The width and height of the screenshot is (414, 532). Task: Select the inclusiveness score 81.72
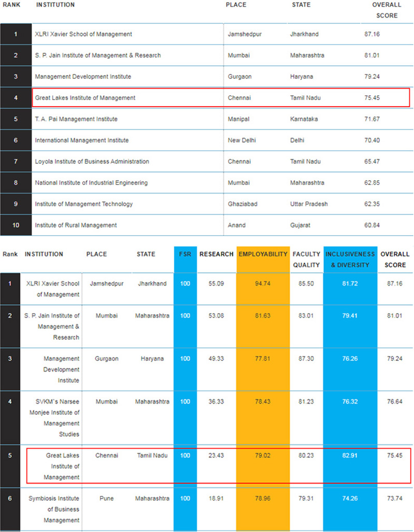pos(350,284)
